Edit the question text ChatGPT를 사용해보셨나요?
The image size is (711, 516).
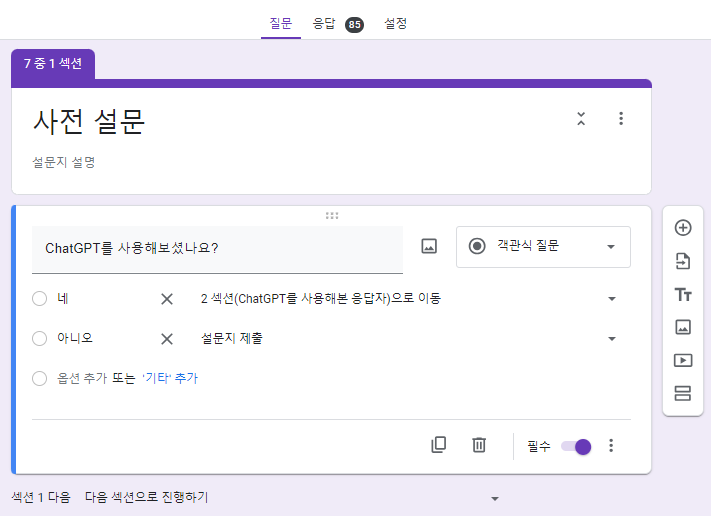click(x=217, y=248)
